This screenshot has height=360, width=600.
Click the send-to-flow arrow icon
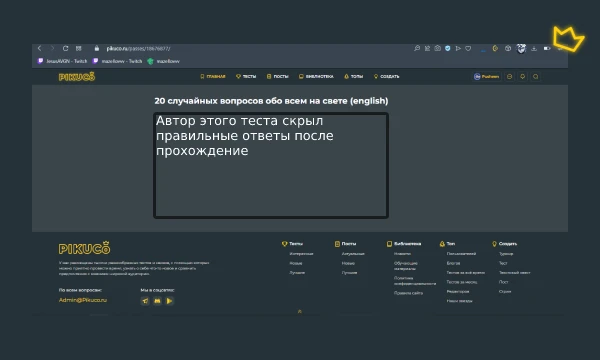458,48
